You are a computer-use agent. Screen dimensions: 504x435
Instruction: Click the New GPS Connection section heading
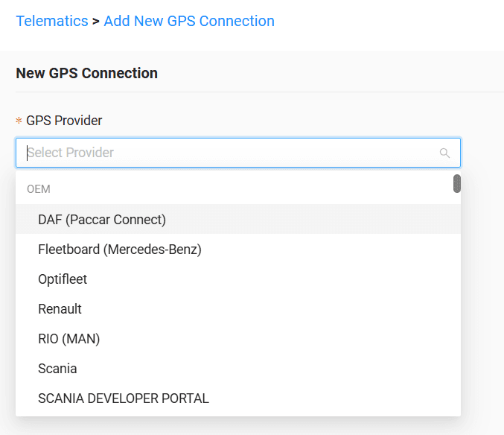[86, 73]
